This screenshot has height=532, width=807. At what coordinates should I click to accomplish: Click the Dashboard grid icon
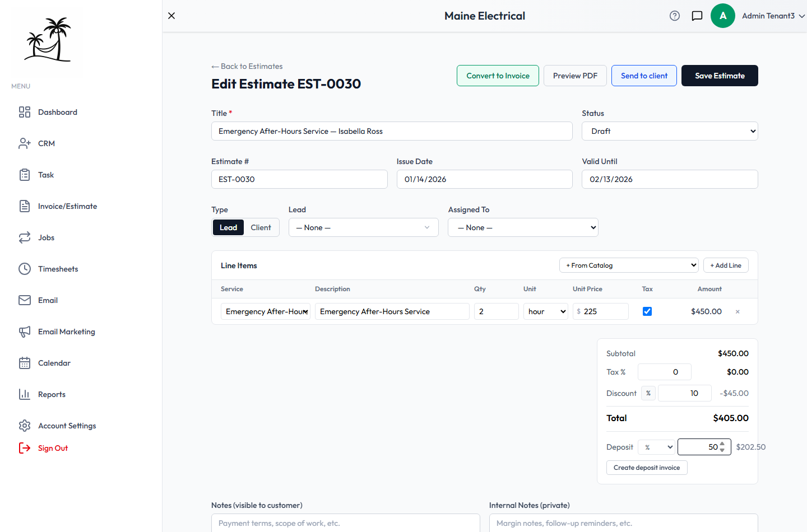(25, 112)
